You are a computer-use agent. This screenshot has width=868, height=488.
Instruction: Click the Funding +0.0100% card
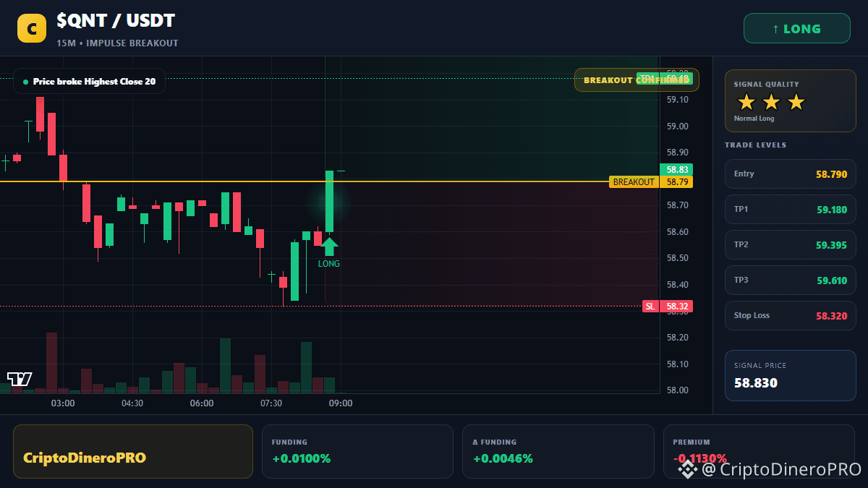(357, 451)
